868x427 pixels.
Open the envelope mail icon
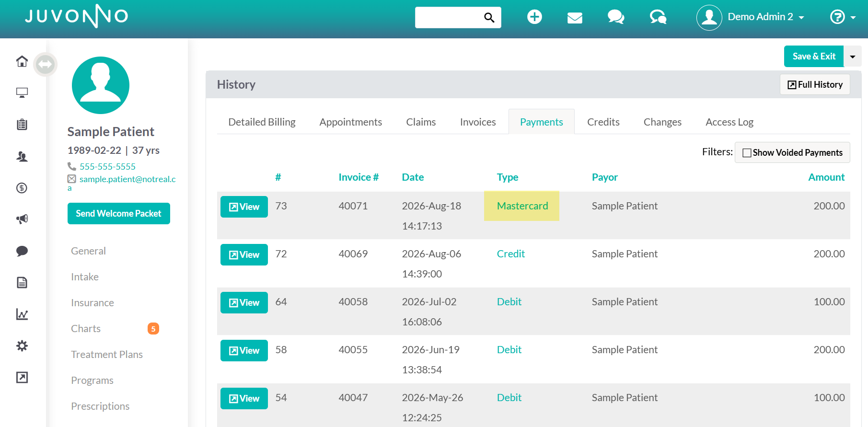coord(575,18)
